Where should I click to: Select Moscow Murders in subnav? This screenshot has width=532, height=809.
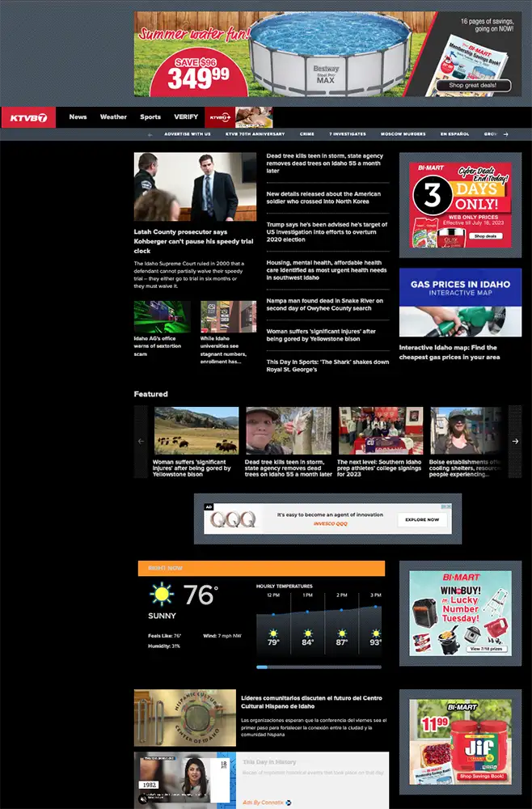tap(403, 134)
